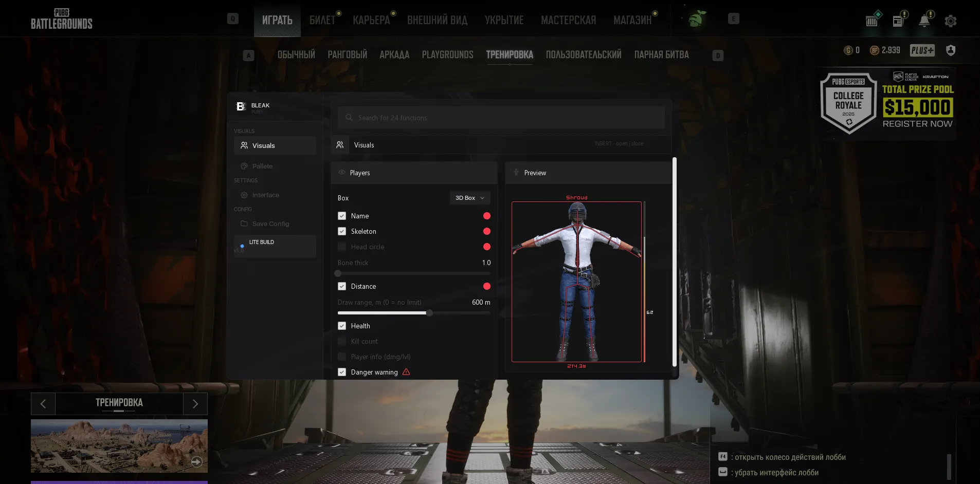Click the shield profile icon beside PLUS+
This screenshot has width=980, height=484.
[951, 50]
